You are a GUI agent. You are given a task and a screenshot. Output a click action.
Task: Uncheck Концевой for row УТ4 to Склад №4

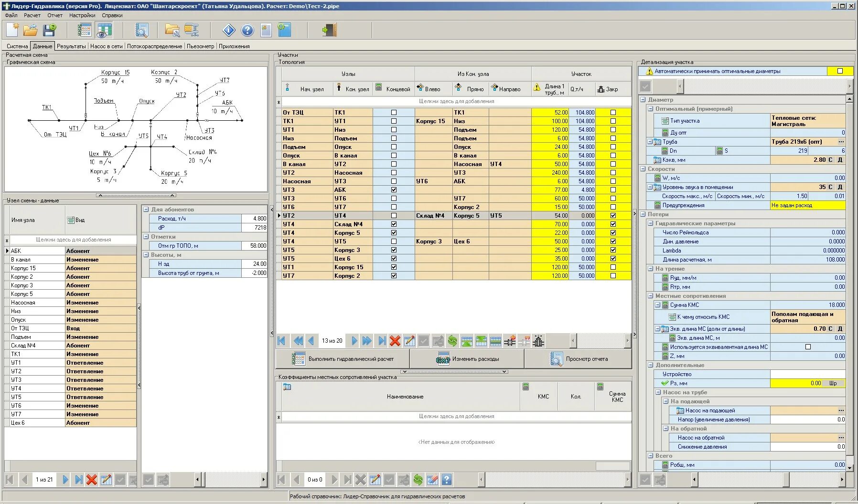[394, 224]
